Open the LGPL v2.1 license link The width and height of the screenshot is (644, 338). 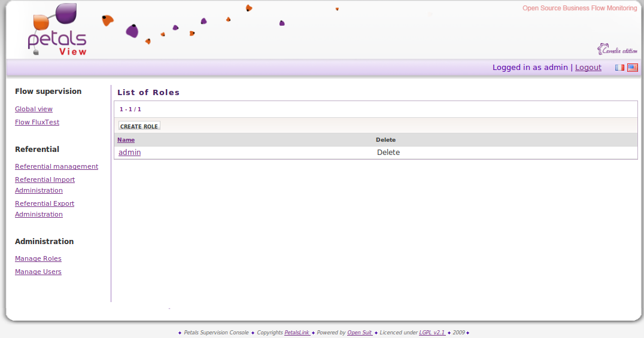click(x=432, y=333)
